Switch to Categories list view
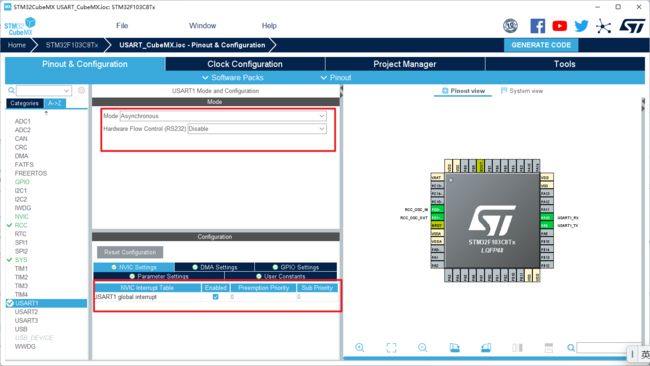Screen dimensions: 650x366 pos(24,103)
